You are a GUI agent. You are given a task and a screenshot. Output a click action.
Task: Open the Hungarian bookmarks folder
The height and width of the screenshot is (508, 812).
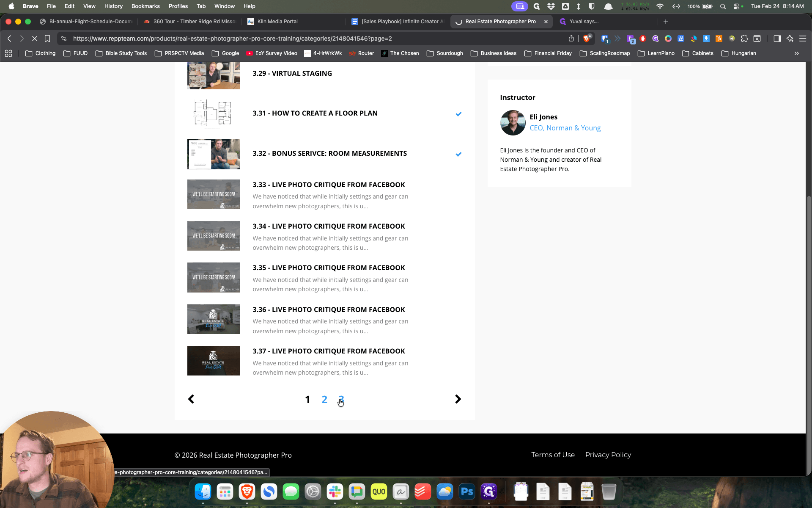click(x=739, y=53)
